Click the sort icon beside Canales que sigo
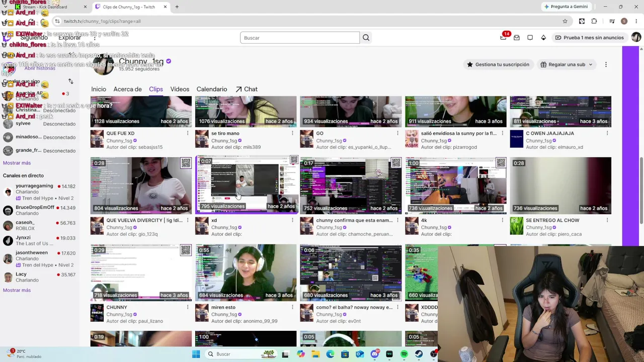The height and width of the screenshot is (362, 644). (x=70, y=81)
